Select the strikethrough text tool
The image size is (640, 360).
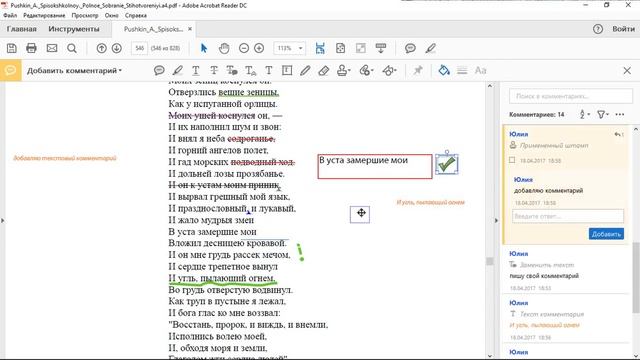tap(214, 71)
